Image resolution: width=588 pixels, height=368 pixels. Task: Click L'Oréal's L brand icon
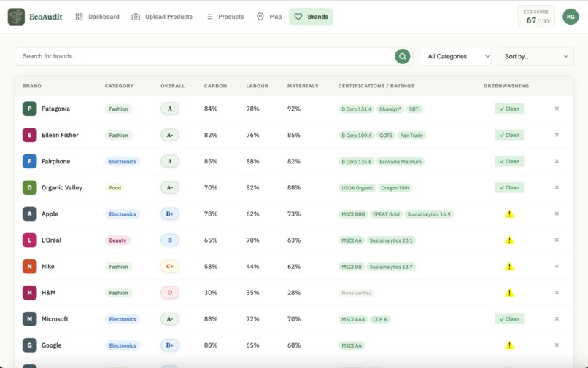click(x=30, y=240)
